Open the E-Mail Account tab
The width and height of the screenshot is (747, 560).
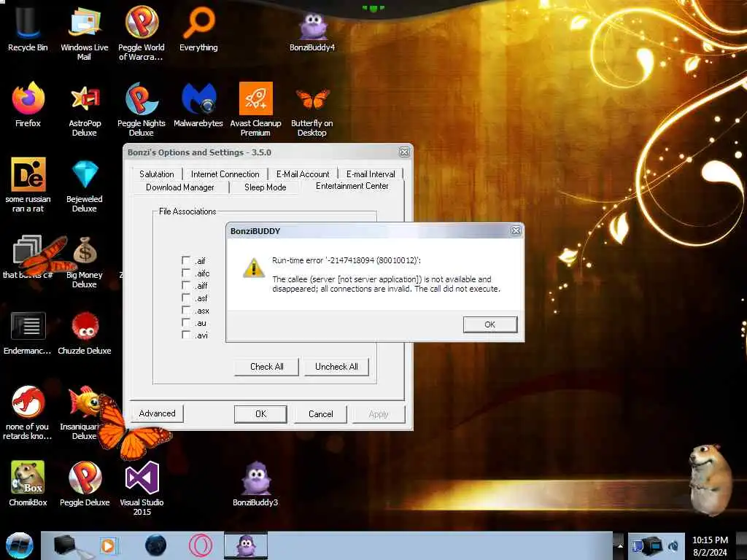(303, 174)
